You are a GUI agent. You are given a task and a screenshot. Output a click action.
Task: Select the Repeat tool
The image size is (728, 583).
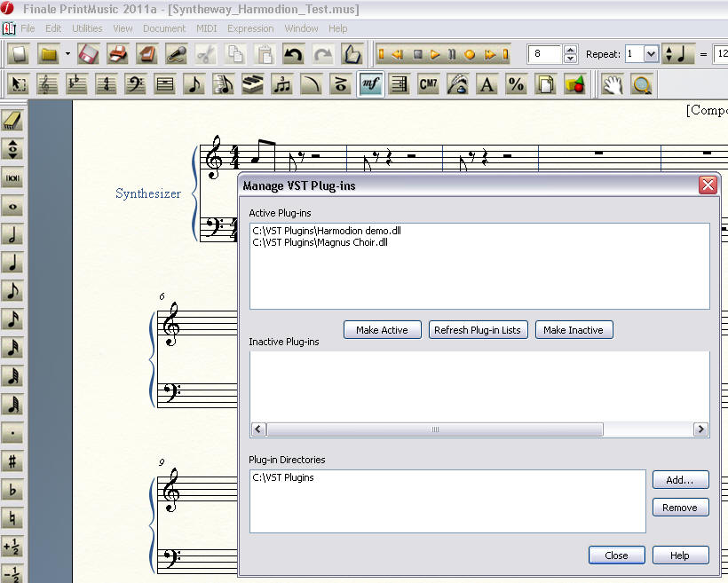pyautogui.click(x=400, y=84)
